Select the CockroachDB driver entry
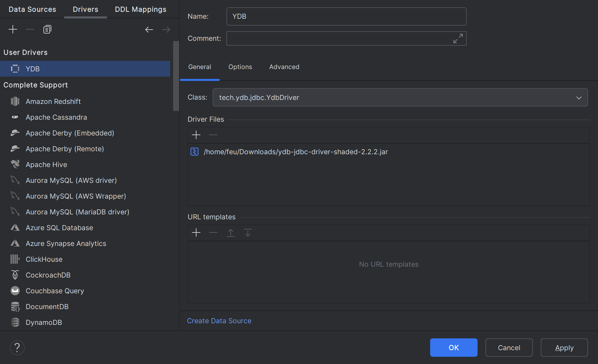The width and height of the screenshot is (598, 364). click(48, 275)
